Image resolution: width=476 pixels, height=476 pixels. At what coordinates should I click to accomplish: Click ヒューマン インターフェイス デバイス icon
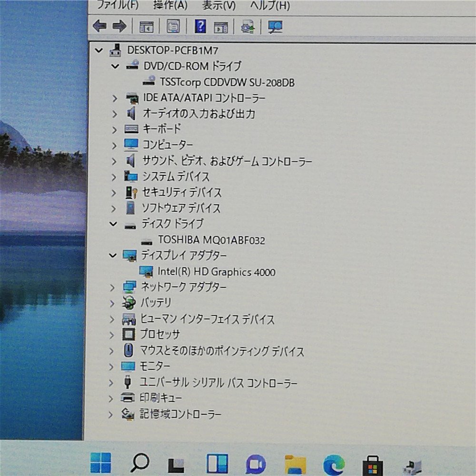(129, 319)
